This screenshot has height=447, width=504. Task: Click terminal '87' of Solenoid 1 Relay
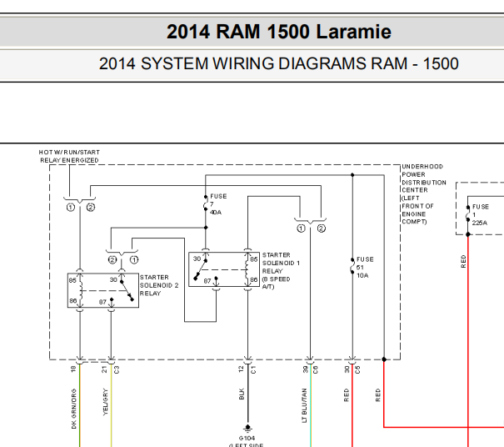click(207, 281)
